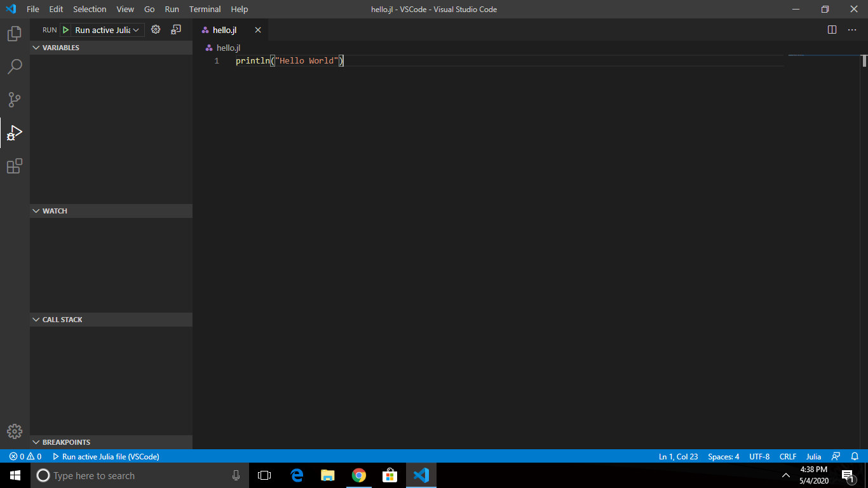Open the Go menu
Image resolution: width=868 pixels, height=488 pixels.
[149, 10]
